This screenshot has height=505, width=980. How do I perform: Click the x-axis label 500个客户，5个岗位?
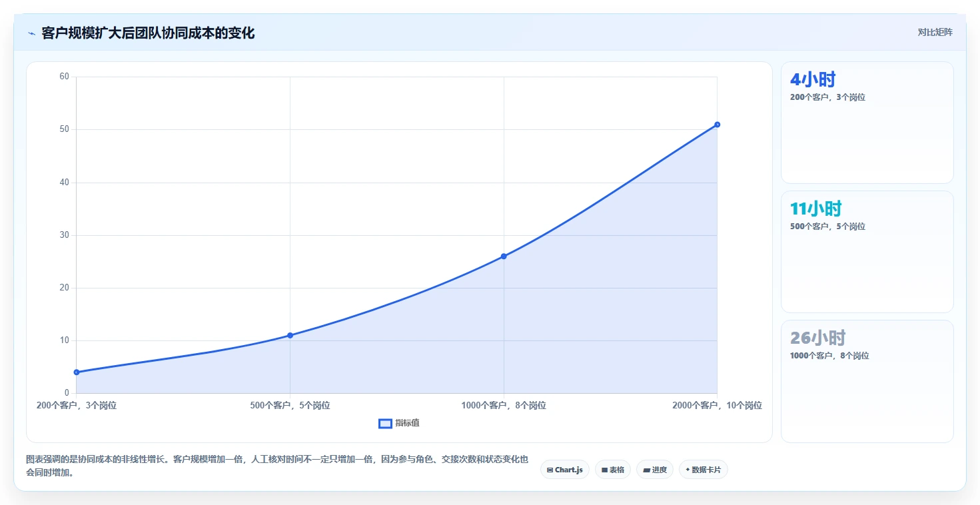click(x=290, y=405)
